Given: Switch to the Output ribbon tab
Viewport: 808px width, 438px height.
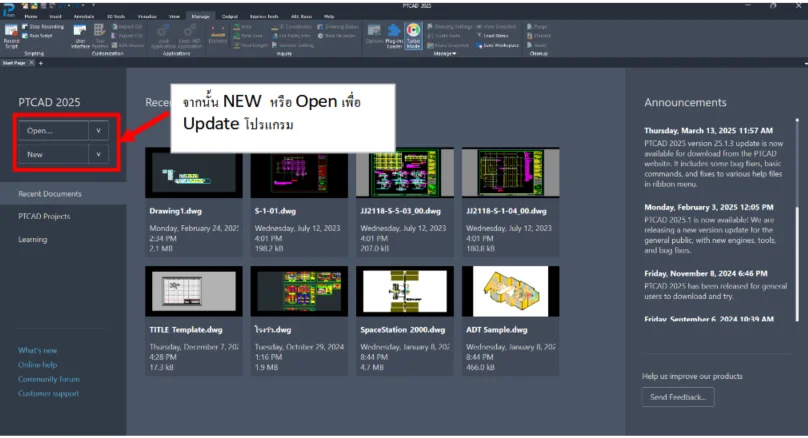Looking at the screenshot, I should [x=229, y=16].
